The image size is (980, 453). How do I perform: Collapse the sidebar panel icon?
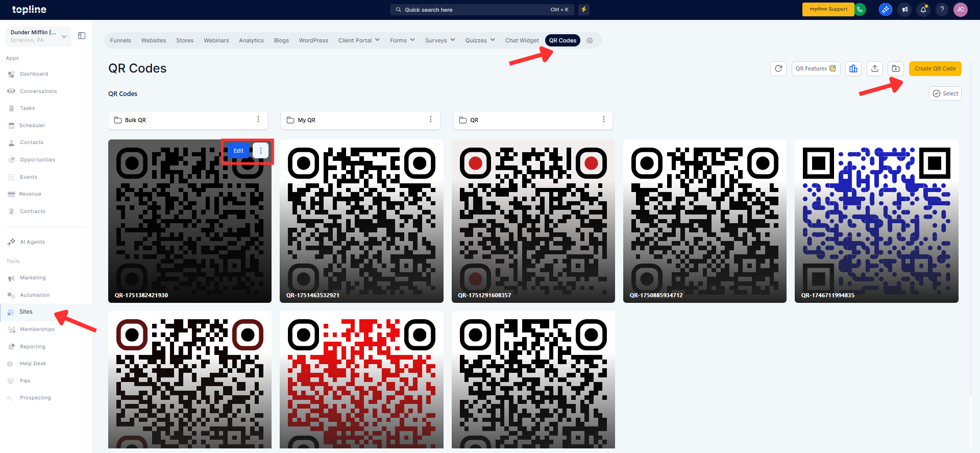82,36
